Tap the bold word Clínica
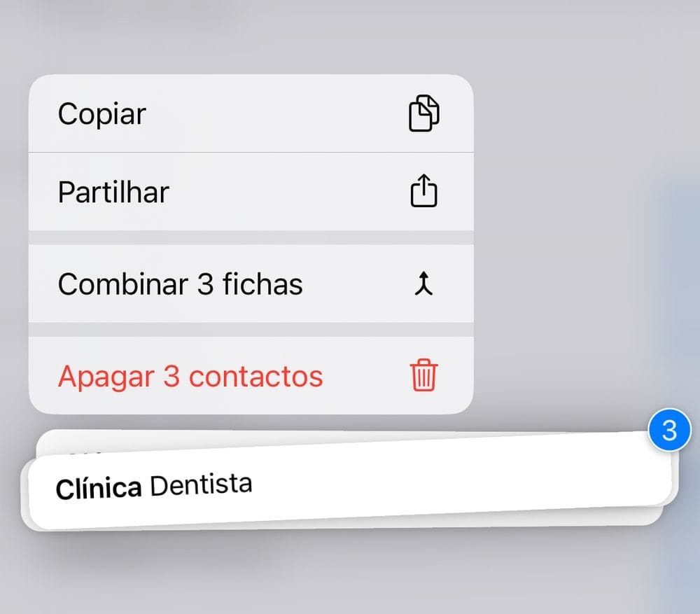700x614 pixels. [x=99, y=488]
